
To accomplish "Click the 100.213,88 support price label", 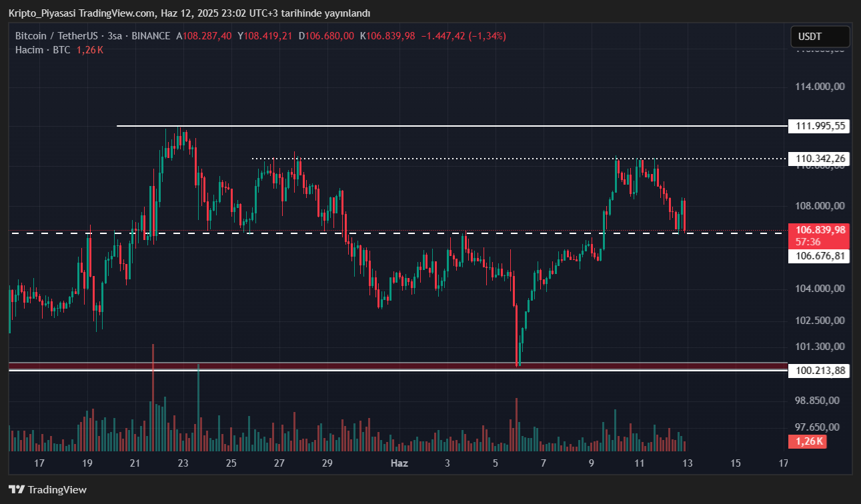I will pos(820,371).
